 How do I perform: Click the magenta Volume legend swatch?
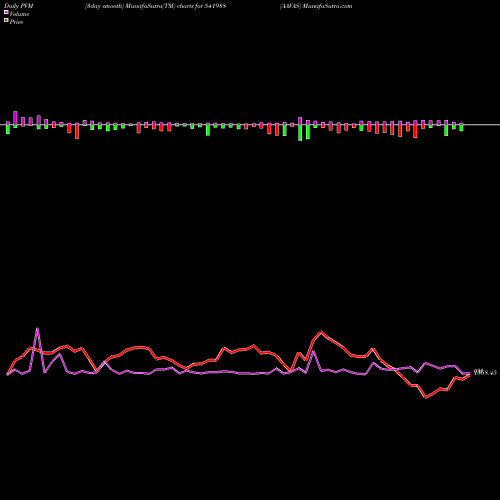point(6,13)
